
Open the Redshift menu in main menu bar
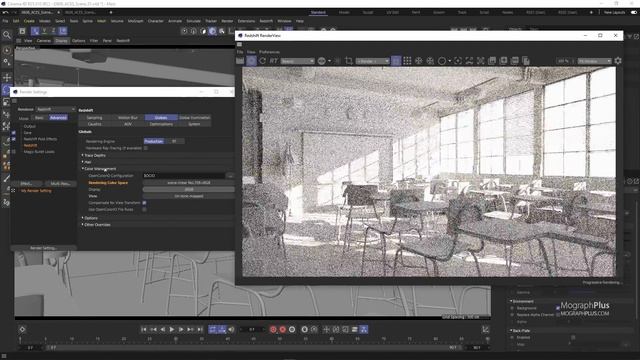(x=266, y=21)
